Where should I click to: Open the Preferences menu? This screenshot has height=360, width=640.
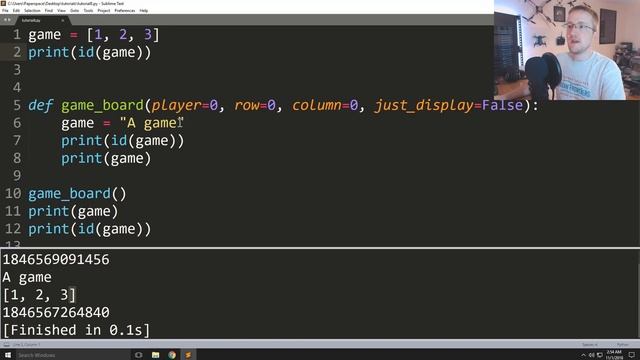coord(124,11)
